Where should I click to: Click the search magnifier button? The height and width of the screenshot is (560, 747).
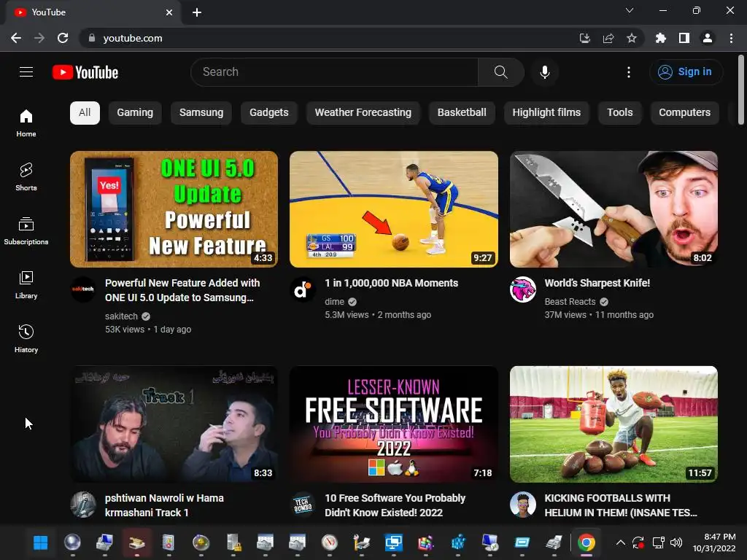[x=500, y=72]
